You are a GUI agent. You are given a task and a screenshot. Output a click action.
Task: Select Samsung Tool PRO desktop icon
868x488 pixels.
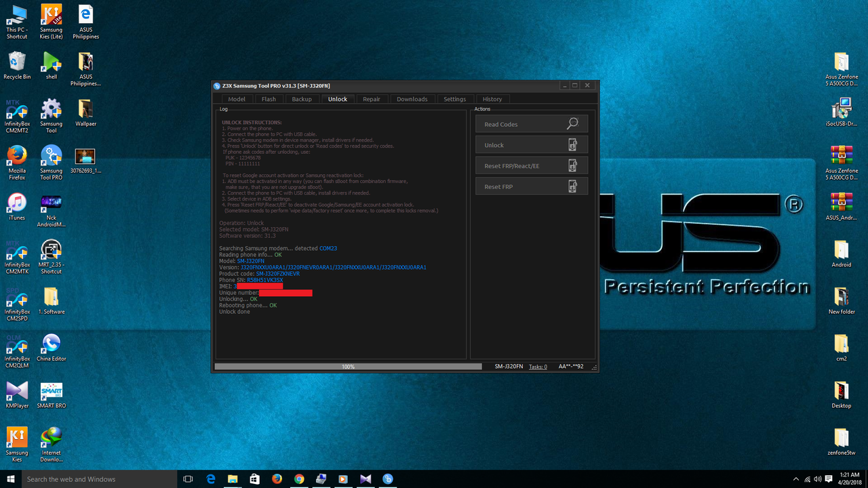[52, 163]
